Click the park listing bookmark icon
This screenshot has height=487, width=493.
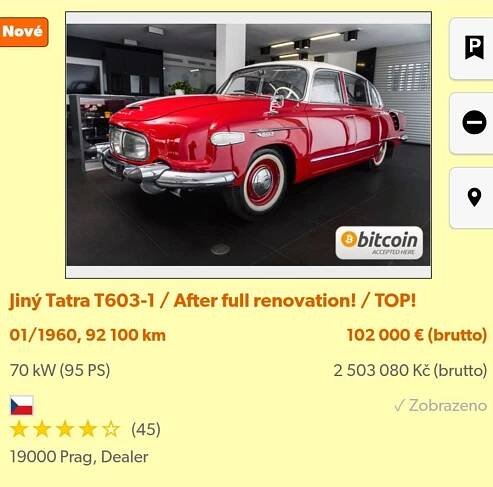click(474, 48)
